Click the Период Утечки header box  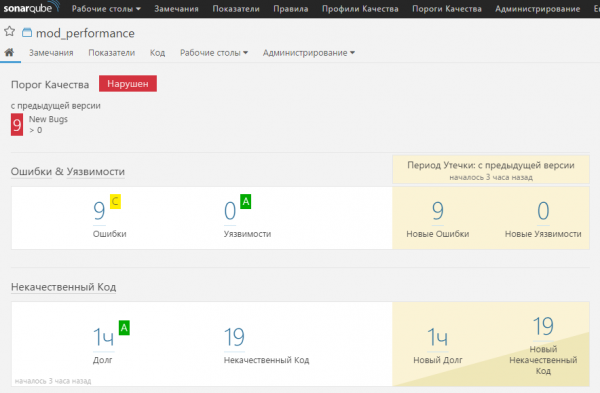click(491, 170)
